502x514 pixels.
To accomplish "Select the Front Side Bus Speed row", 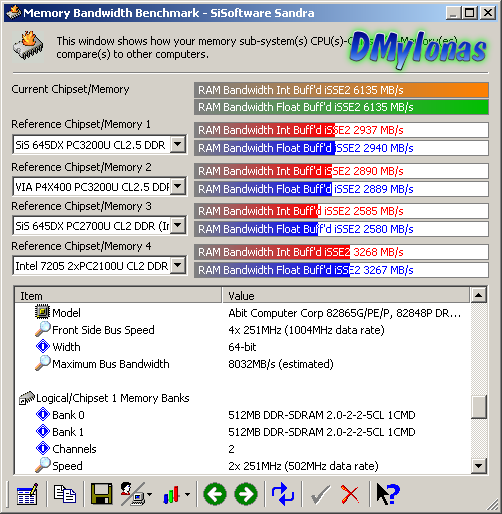I will [x=103, y=330].
